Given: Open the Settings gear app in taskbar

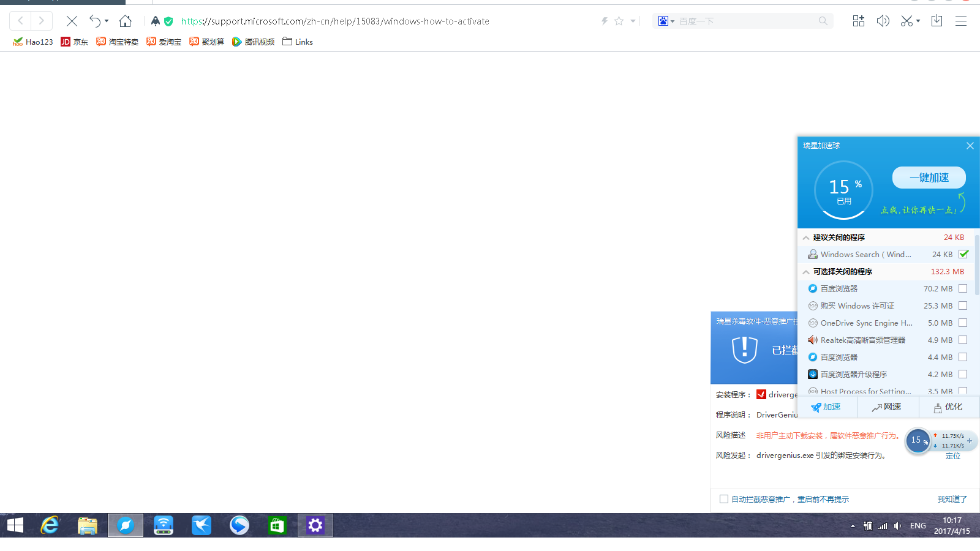Looking at the screenshot, I should [315, 525].
